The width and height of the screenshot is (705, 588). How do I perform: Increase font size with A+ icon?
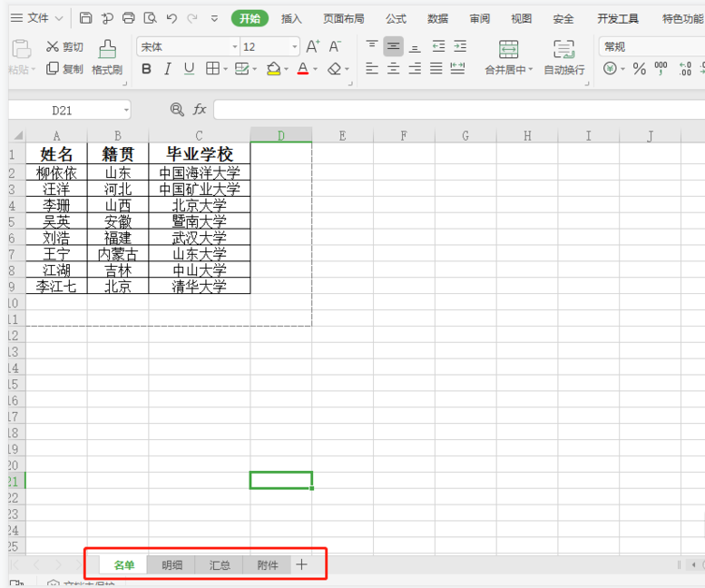click(313, 46)
